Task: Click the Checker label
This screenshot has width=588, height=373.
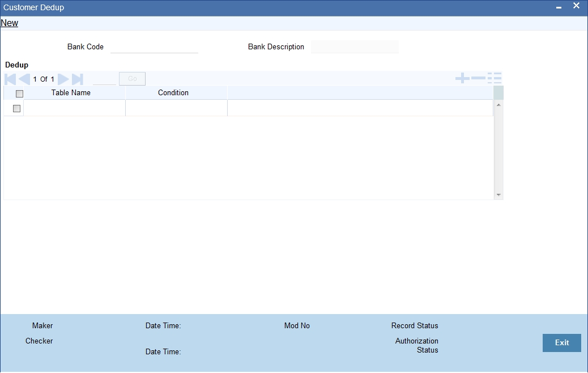Action: 39,341
